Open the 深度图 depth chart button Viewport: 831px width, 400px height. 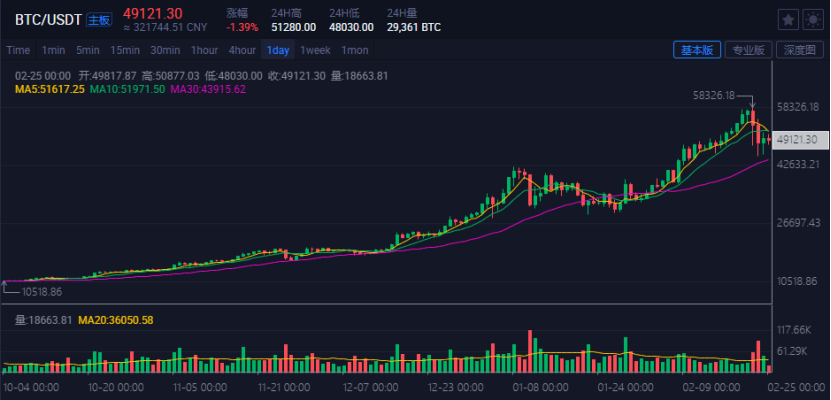click(x=800, y=50)
